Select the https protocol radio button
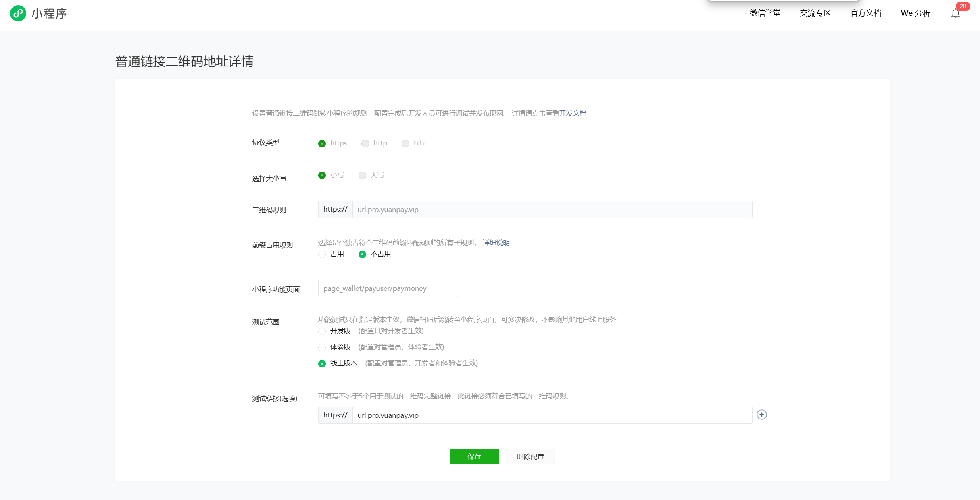The image size is (980, 500). [x=322, y=143]
